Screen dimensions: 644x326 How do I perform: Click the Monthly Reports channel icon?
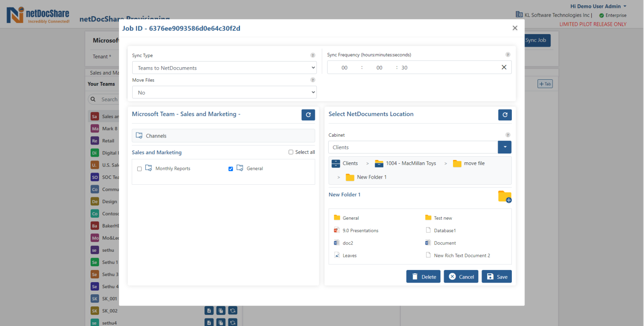149,168
